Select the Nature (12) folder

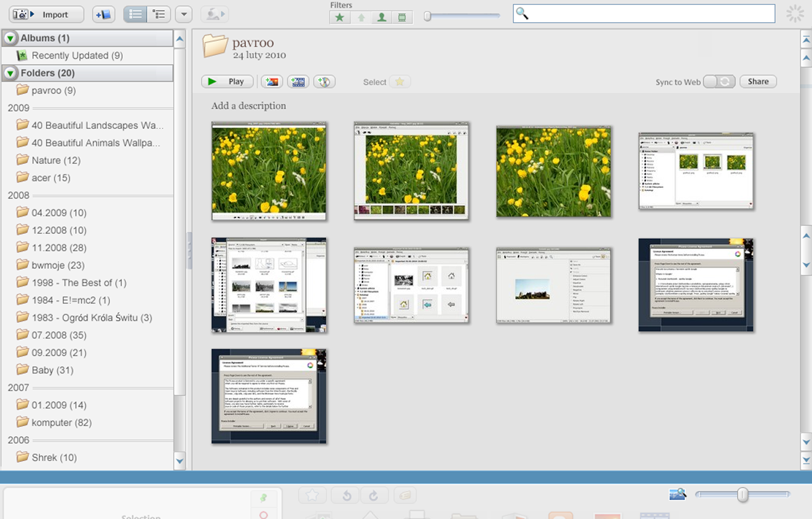click(56, 160)
